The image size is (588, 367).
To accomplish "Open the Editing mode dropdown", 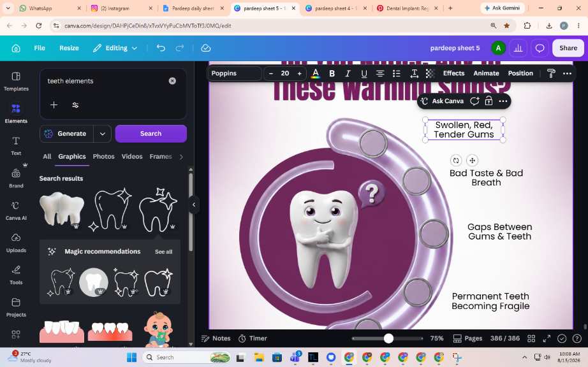I will [115, 48].
